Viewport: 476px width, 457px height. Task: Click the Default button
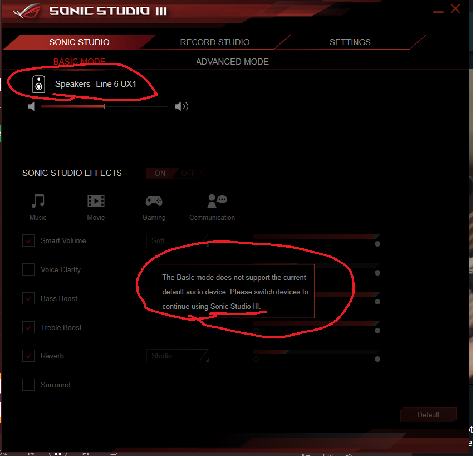click(428, 415)
